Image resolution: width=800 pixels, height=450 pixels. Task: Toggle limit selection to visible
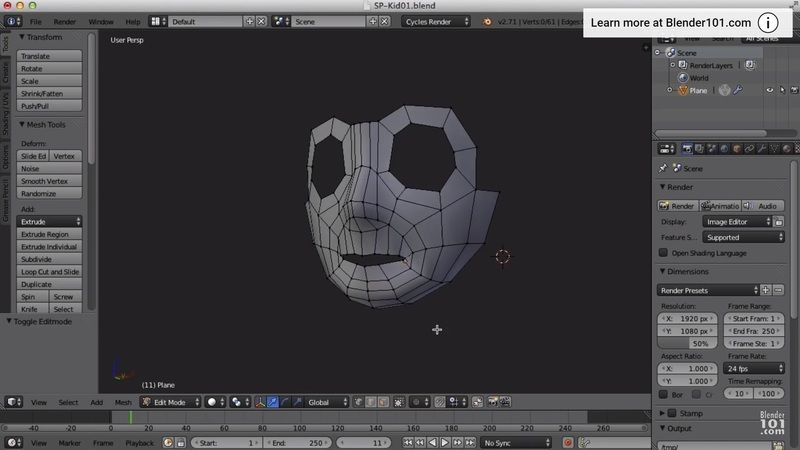(399, 402)
